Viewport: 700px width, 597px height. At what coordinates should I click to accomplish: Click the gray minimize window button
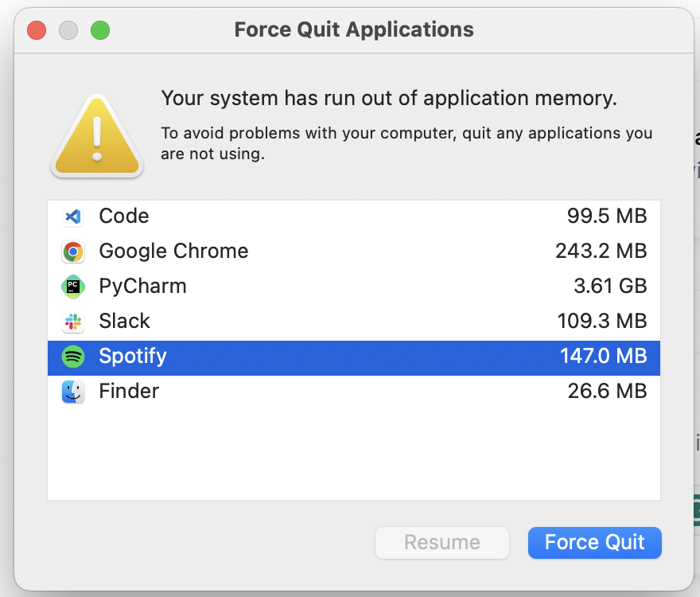[68, 30]
